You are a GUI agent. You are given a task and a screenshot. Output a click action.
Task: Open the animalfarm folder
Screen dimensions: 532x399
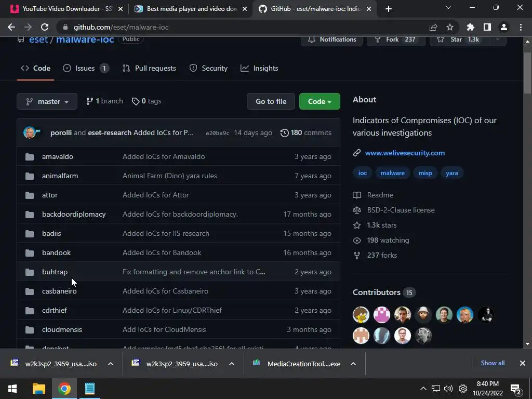[60, 176]
